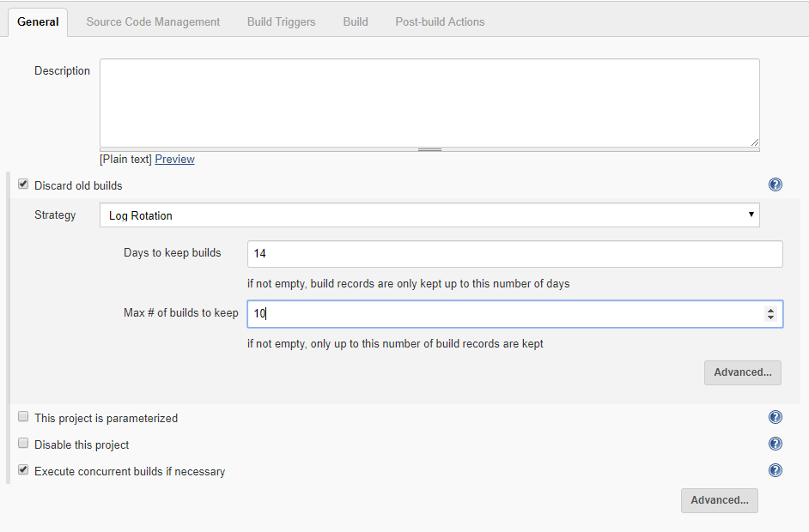Image resolution: width=809 pixels, height=532 pixels.
Task: Click the Description box resize handle
Action: 754,142
